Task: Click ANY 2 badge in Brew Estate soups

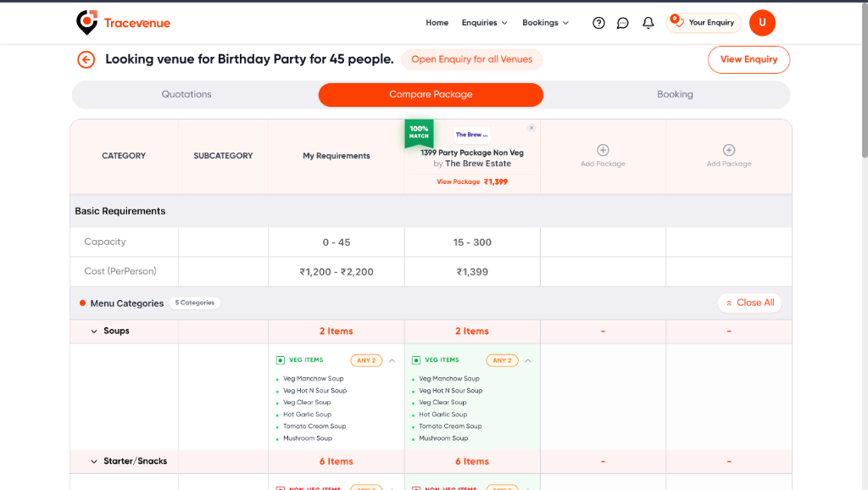Action: 502,360
